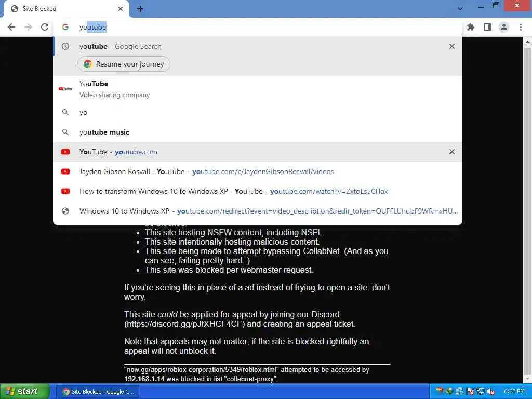Choose YouTube Video sharing company suggestion

258,89
